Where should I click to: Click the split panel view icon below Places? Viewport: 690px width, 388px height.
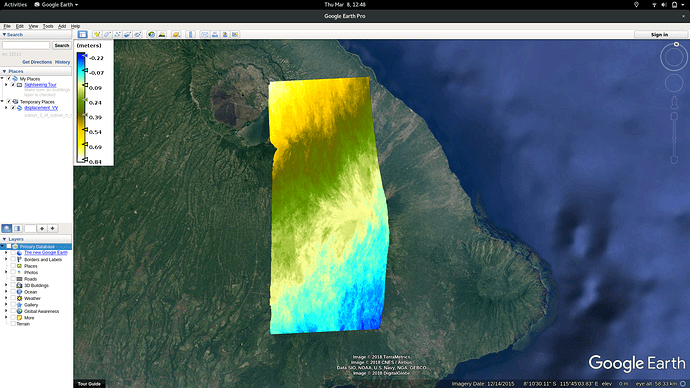tap(17, 228)
